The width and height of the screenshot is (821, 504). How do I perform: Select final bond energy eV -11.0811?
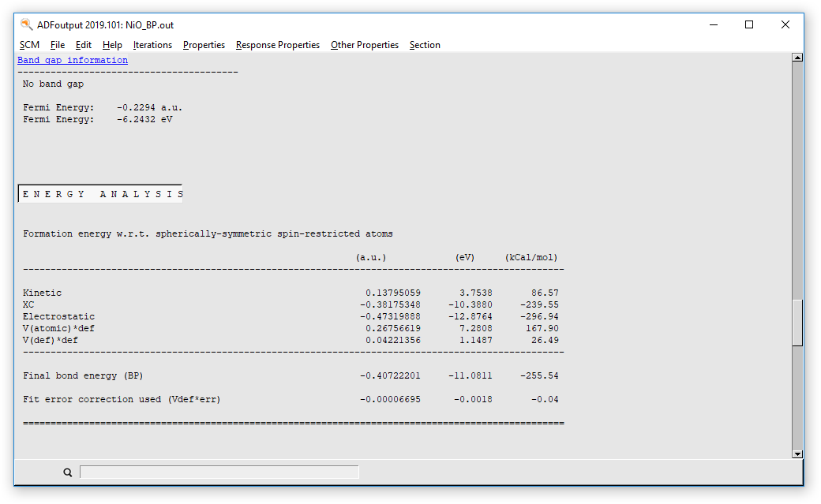click(x=470, y=375)
